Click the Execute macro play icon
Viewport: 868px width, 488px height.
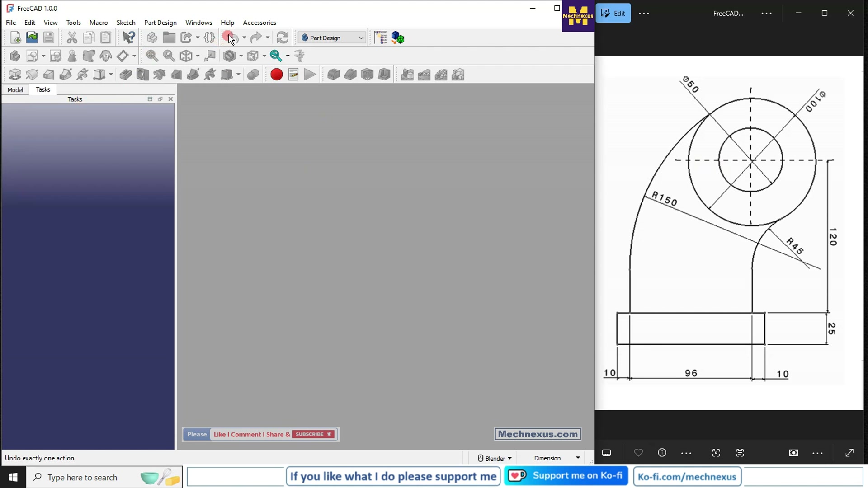(310, 75)
